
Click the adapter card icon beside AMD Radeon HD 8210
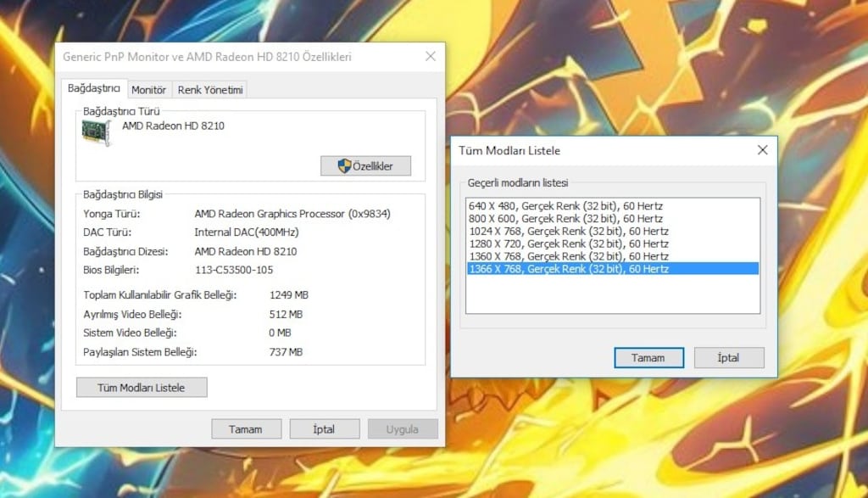coord(97,133)
